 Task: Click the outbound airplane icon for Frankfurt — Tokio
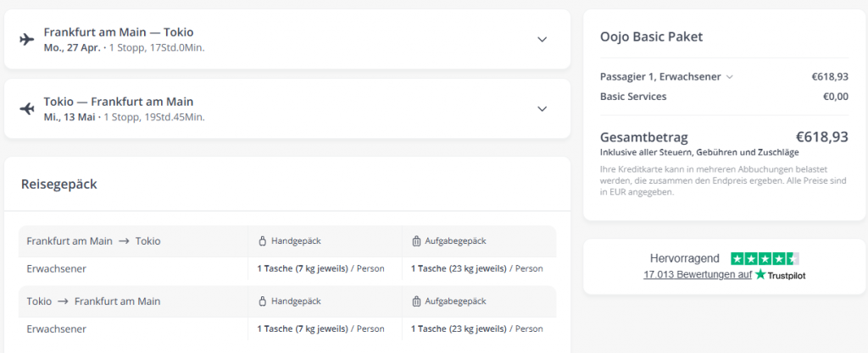[x=26, y=40]
